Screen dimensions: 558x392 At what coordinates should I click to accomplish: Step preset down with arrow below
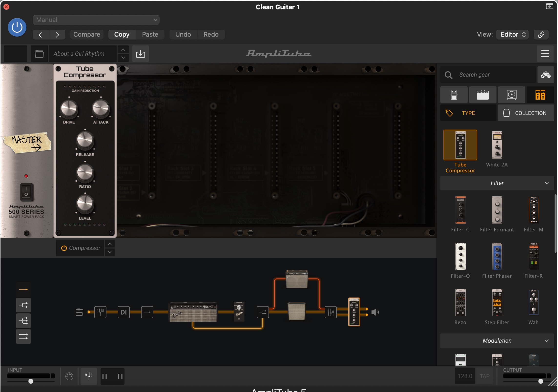(x=123, y=58)
